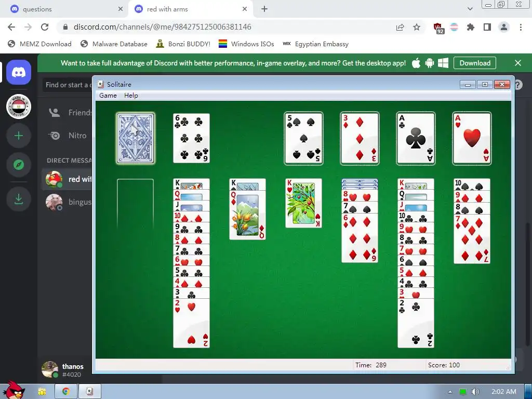Click the Download desktop app button
Viewport: 532px width, 399px height.
pyautogui.click(x=475, y=63)
